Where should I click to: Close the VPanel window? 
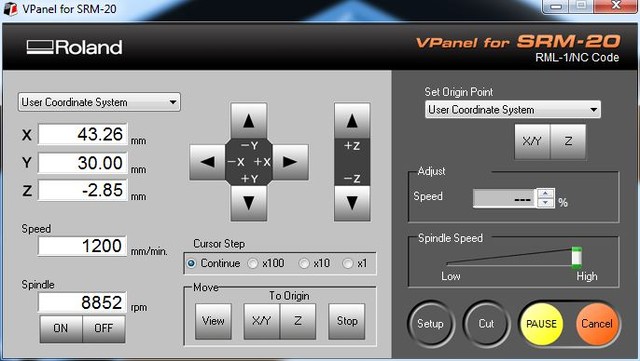click(x=616, y=6)
